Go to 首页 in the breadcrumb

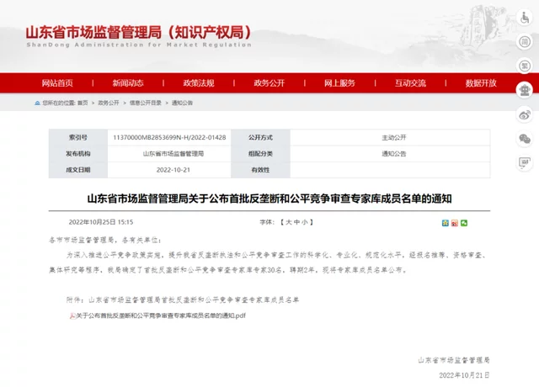(83, 103)
